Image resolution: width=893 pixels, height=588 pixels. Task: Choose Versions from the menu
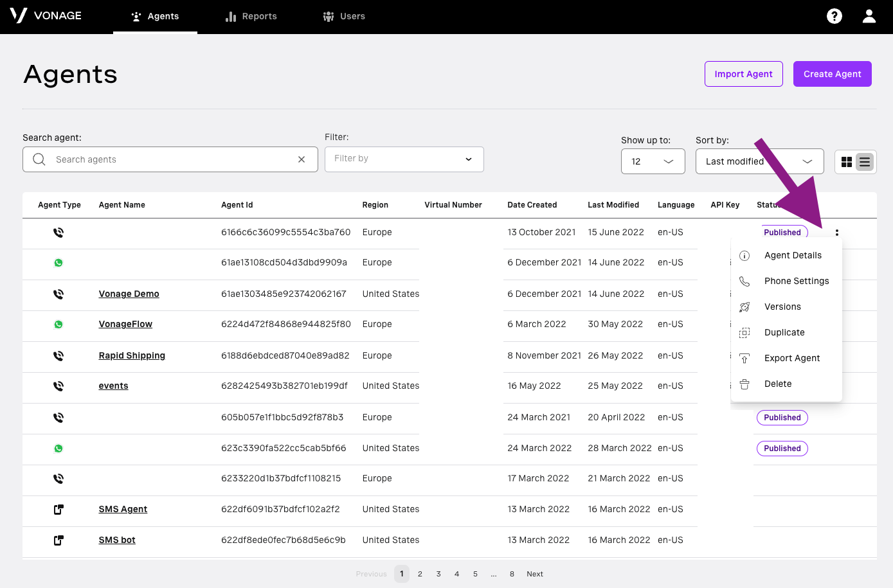pos(786,307)
